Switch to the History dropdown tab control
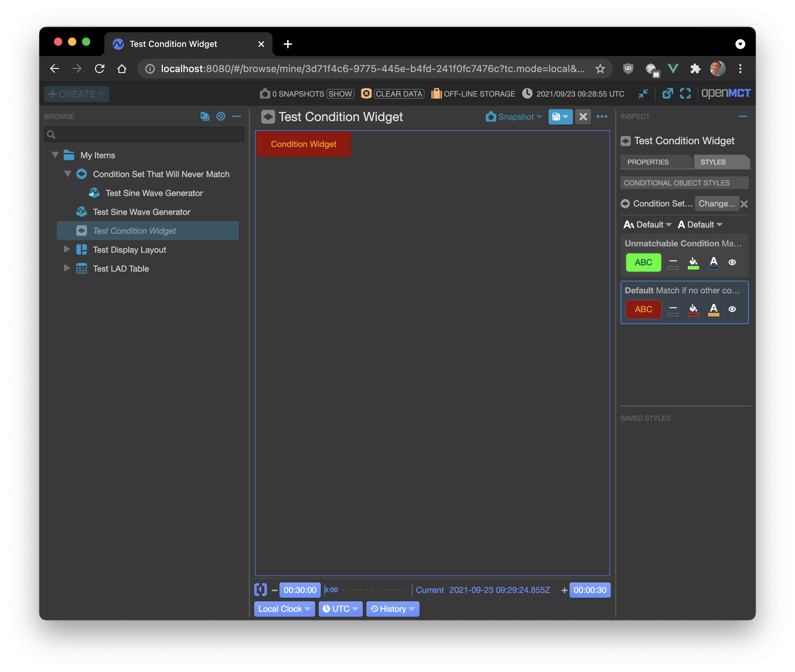 (x=393, y=608)
